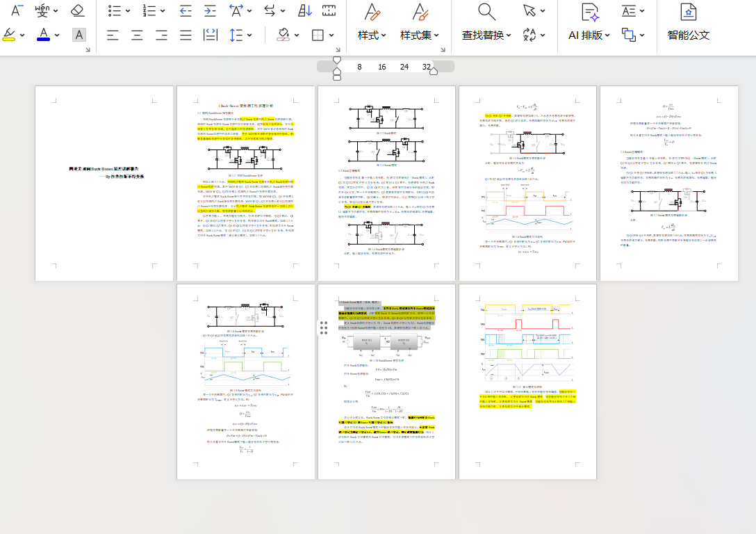756x534 pixels.
Task: Toggle left text alignment
Action: pos(113,35)
